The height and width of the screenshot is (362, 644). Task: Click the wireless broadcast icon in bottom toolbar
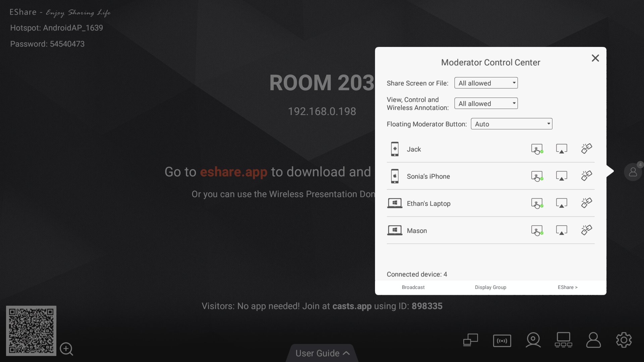(502, 341)
